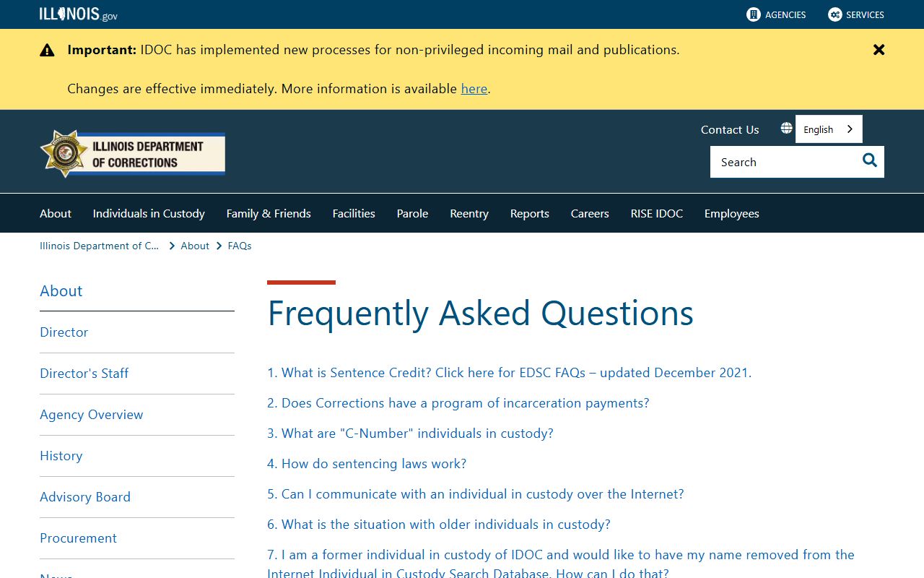Click the warning triangle alert icon
The image size is (924, 578).
[x=47, y=50]
